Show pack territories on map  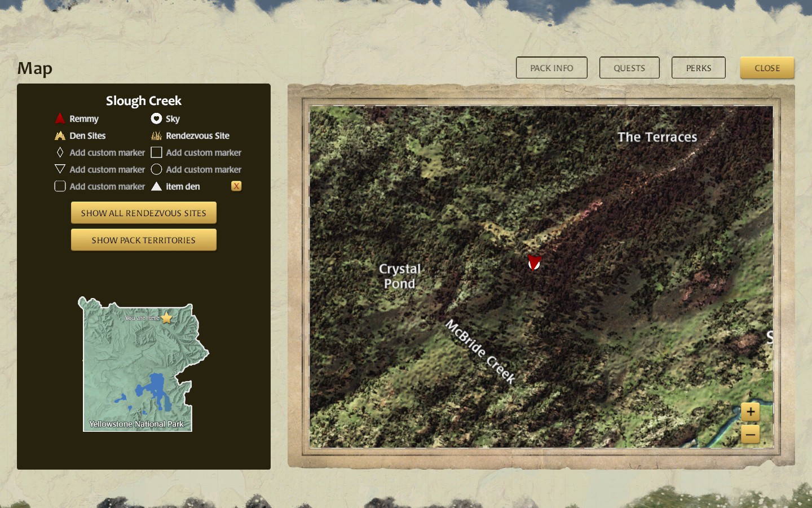144,240
